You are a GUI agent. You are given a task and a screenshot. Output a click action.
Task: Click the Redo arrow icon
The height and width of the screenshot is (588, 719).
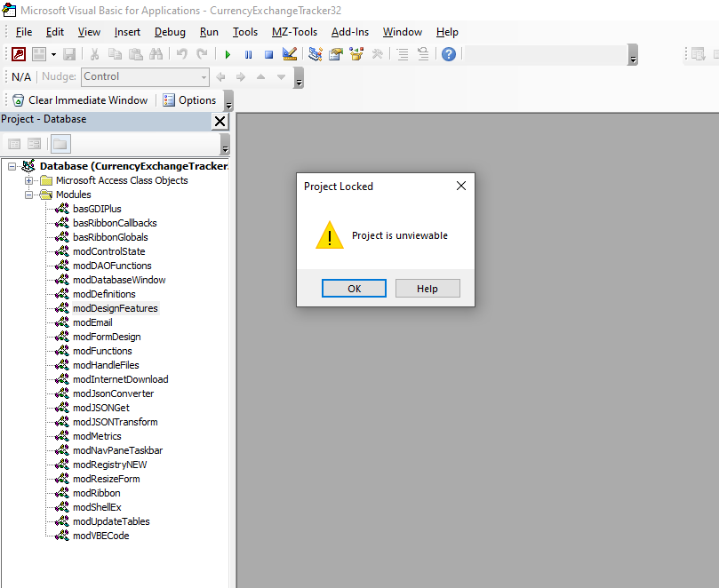pos(203,54)
